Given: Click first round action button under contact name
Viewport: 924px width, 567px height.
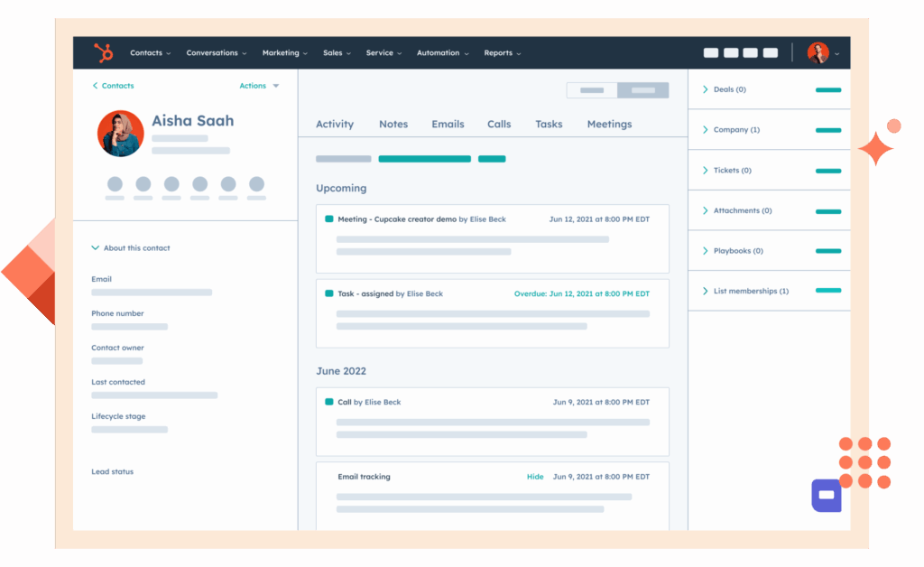Looking at the screenshot, I should click(115, 184).
